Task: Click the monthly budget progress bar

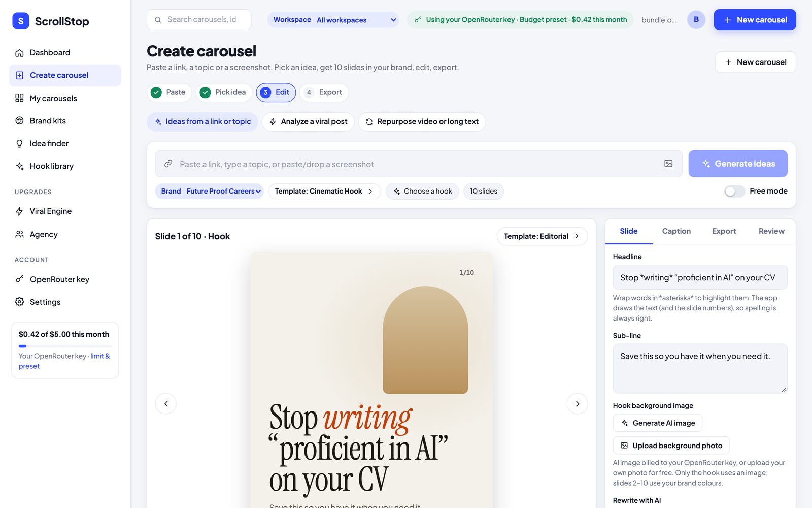Action: click(65, 346)
